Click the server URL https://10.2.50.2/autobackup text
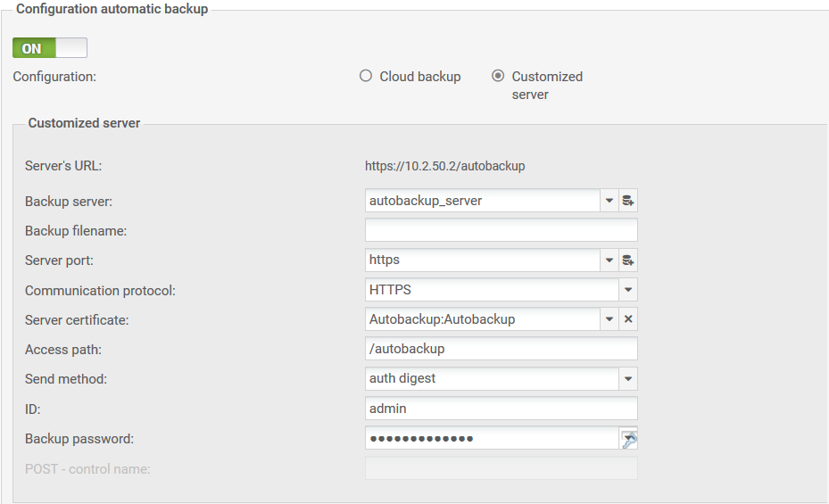 click(444, 166)
